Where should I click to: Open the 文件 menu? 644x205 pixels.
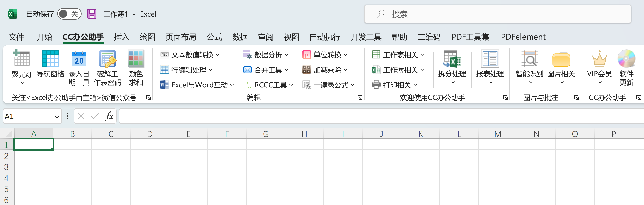point(16,37)
